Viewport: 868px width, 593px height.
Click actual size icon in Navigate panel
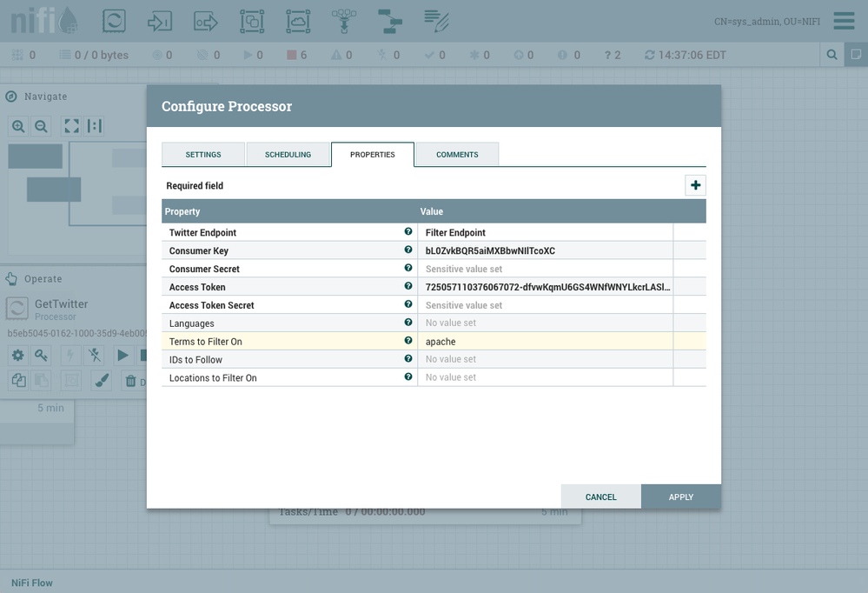tap(95, 126)
